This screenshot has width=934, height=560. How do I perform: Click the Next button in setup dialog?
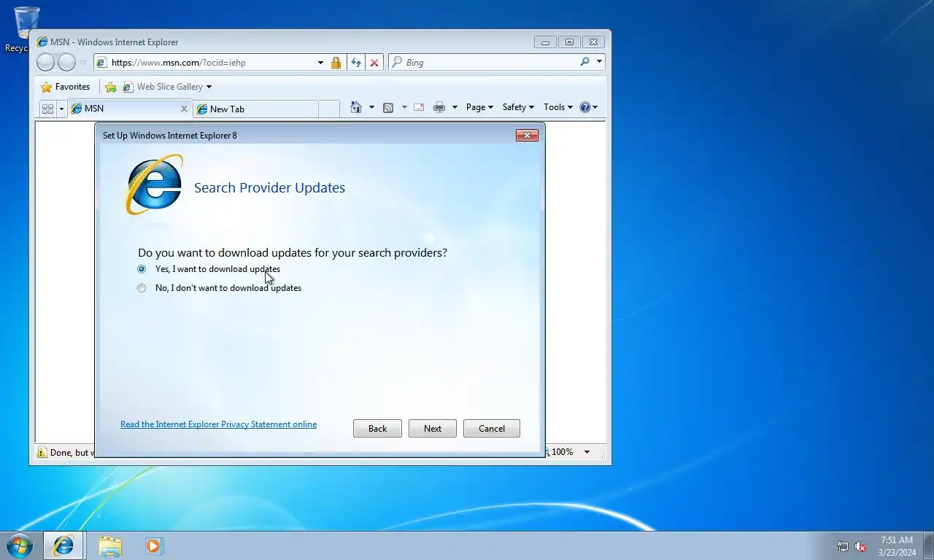pos(433,428)
